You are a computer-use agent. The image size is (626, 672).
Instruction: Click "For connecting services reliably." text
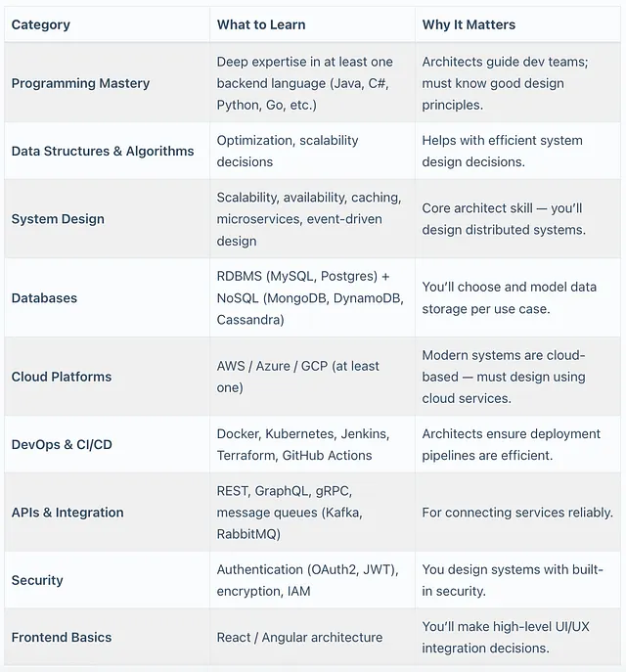(517, 512)
